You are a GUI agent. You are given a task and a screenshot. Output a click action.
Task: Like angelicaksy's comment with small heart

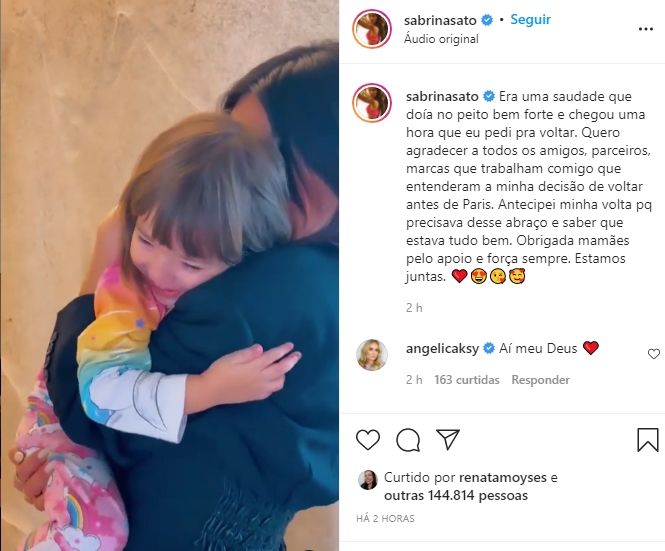[x=654, y=354]
